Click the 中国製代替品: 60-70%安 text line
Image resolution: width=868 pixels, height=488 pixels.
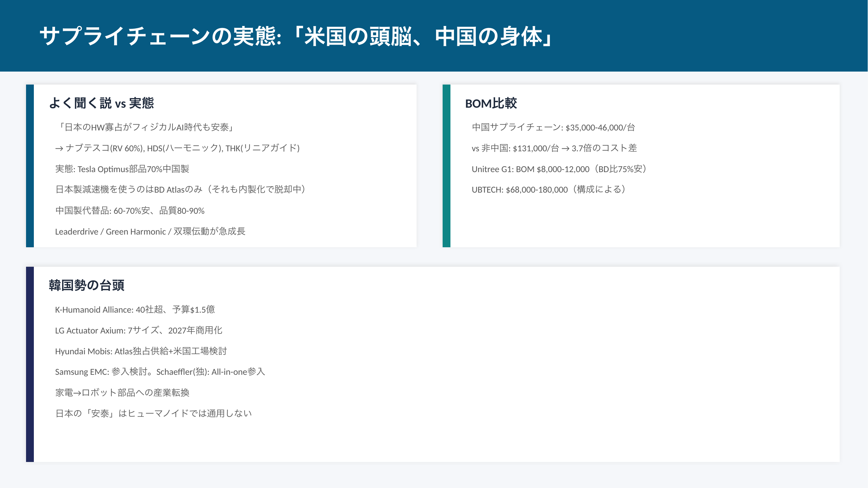[130, 211]
